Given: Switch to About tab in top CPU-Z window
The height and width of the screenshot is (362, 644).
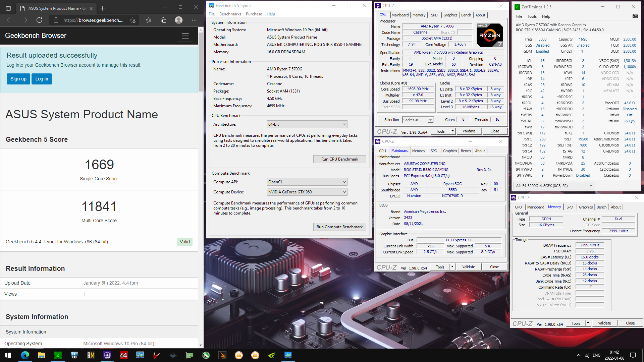Looking at the screenshot, I should coord(480,15).
